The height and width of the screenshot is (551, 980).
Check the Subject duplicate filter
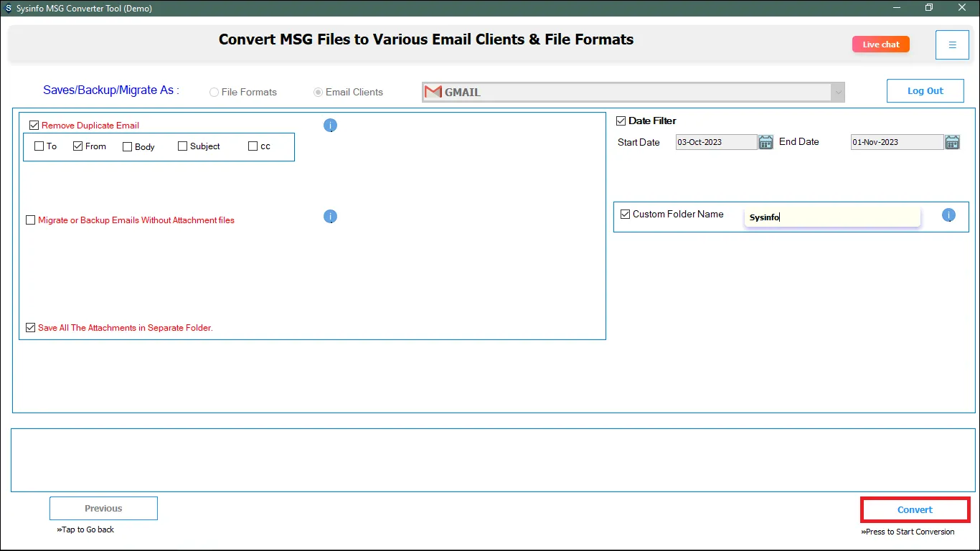point(183,146)
